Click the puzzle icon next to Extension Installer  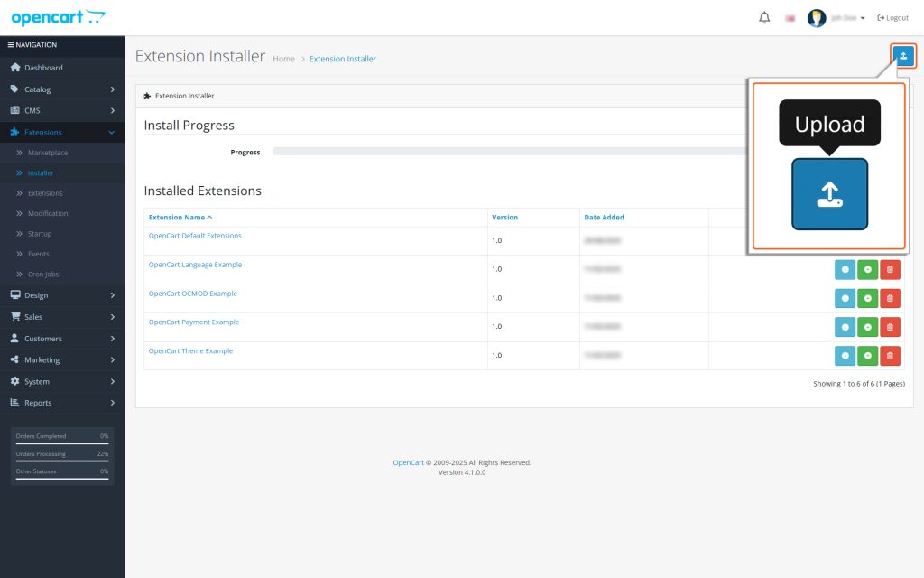147,95
